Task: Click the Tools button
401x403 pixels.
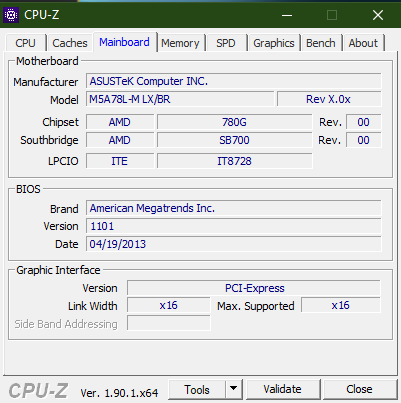Action: (x=197, y=389)
